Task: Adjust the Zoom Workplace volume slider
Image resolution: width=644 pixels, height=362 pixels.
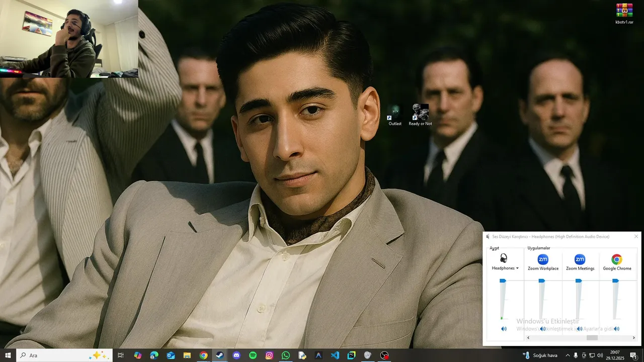Action: pyautogui.click(x=542, y=281)
